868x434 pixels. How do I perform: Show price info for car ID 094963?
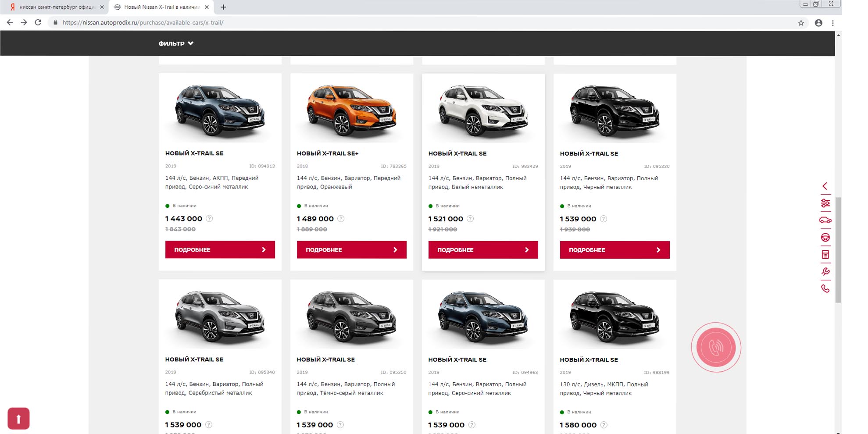pos(472,425)
